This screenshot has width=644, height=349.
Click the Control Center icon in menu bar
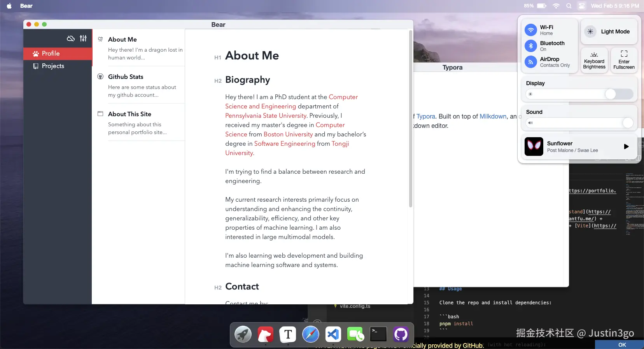[x=582, y=6]
